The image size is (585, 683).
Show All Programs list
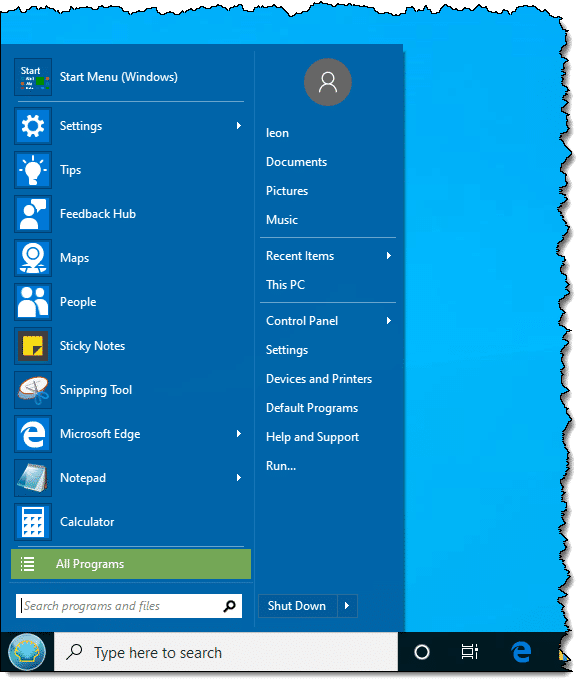tap(131, 564)
